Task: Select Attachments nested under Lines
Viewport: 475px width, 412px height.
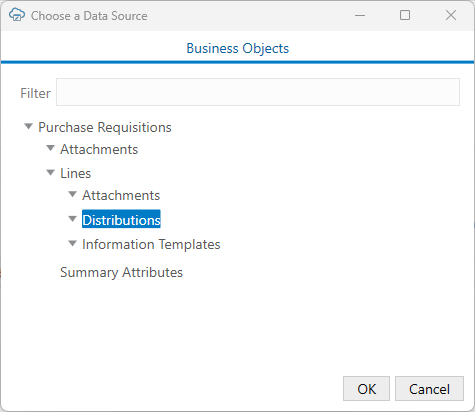Action: 121,195
